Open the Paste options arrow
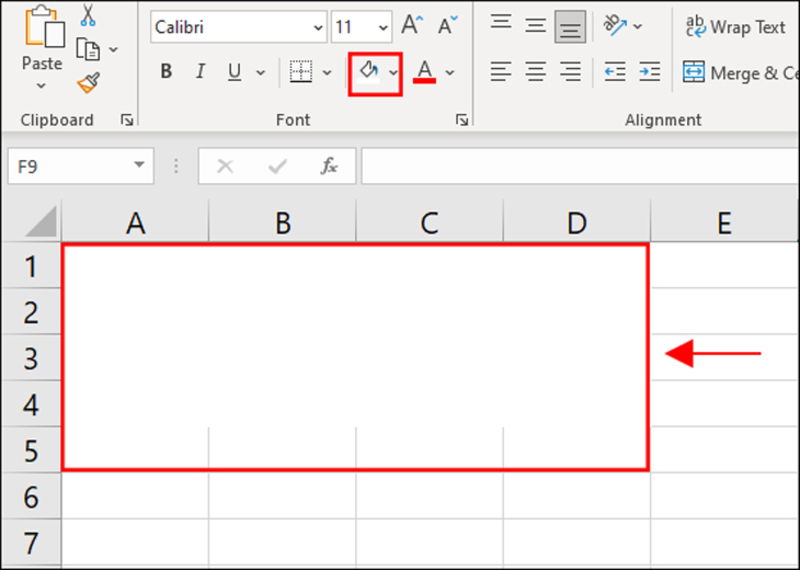 41,86
